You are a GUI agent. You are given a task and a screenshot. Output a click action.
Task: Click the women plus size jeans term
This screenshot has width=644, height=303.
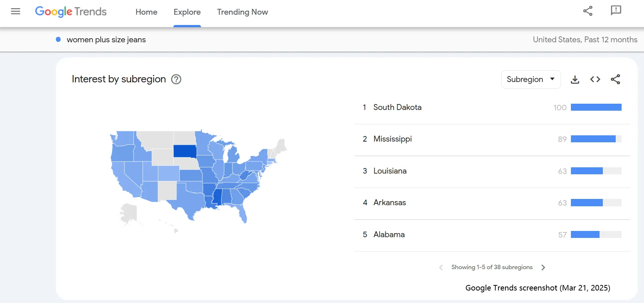pos(106,40)
